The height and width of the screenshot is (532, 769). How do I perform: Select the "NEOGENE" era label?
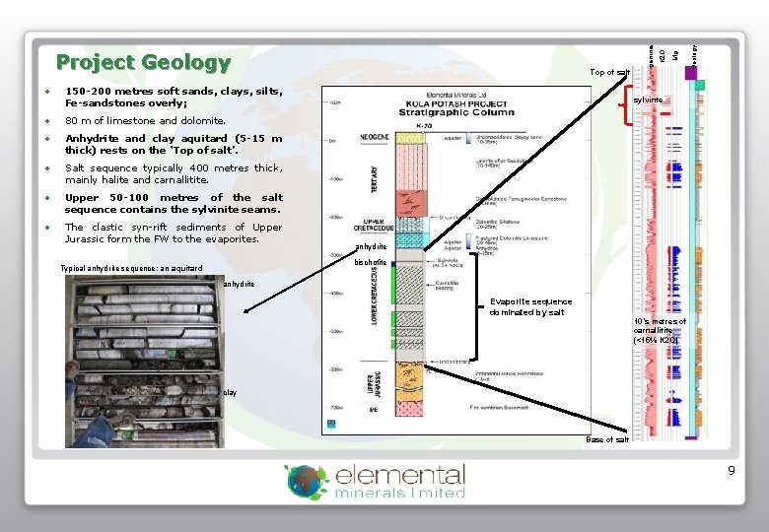(x=375, y=137)
